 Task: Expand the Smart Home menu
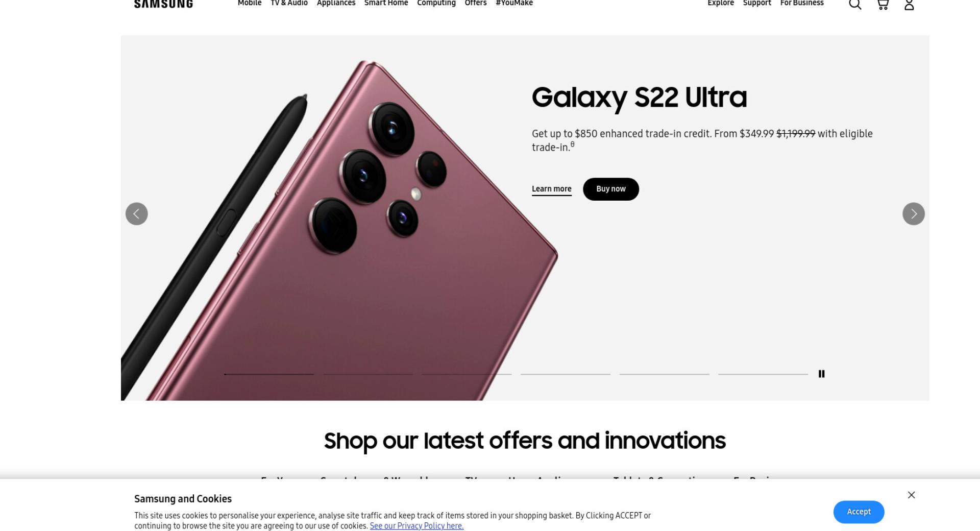[386, 3]
